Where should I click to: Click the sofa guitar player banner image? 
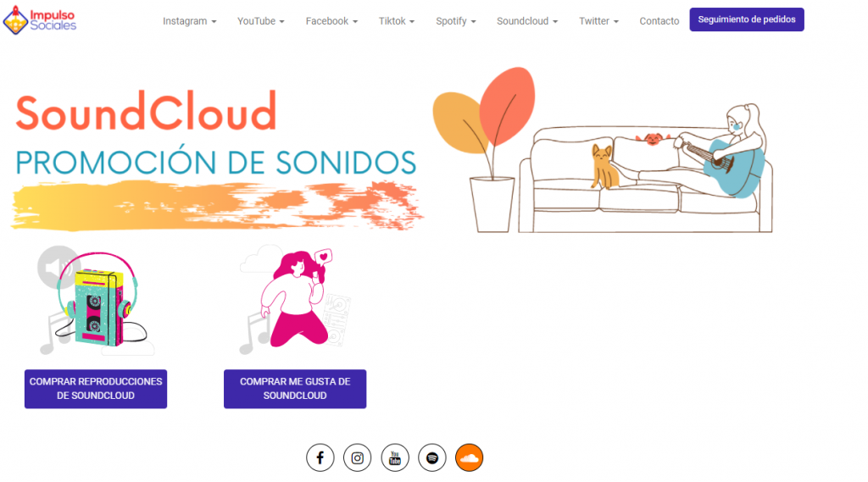pyautogui.click(x=603, y=150)
